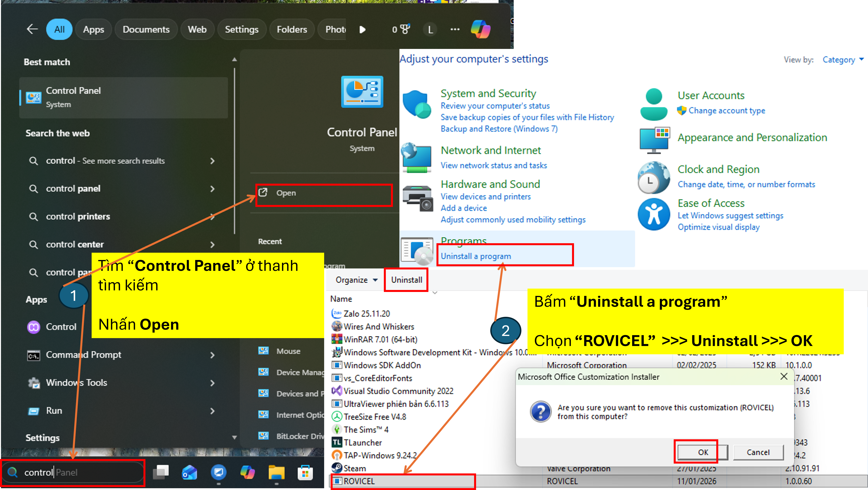Select the Documents search filter tab

146,29
